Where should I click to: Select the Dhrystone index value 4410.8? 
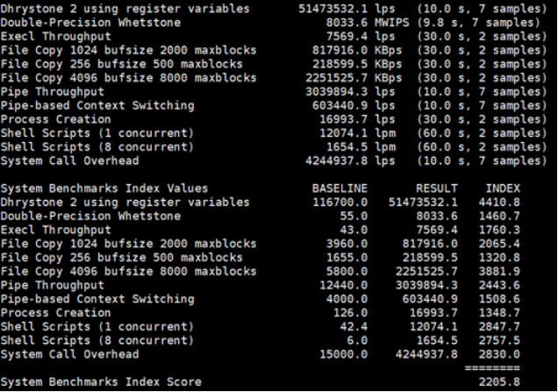point(502,202)
